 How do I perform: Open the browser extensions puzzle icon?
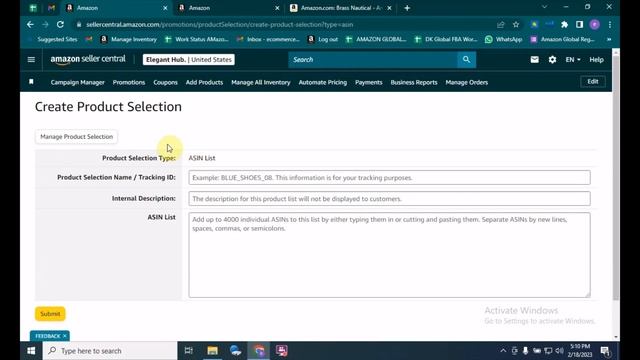[x=564, y=24]
